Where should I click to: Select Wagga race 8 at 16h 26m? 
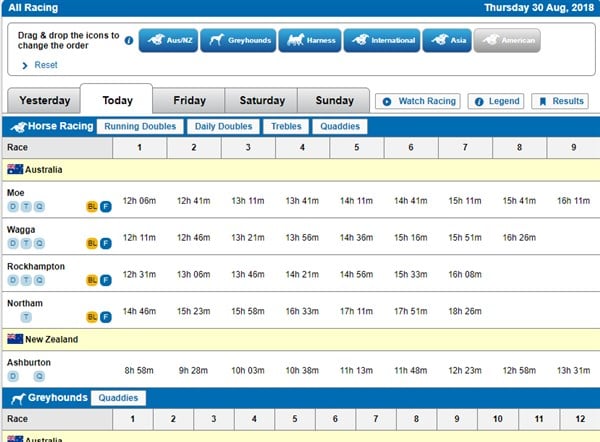[x=519, y=238]
